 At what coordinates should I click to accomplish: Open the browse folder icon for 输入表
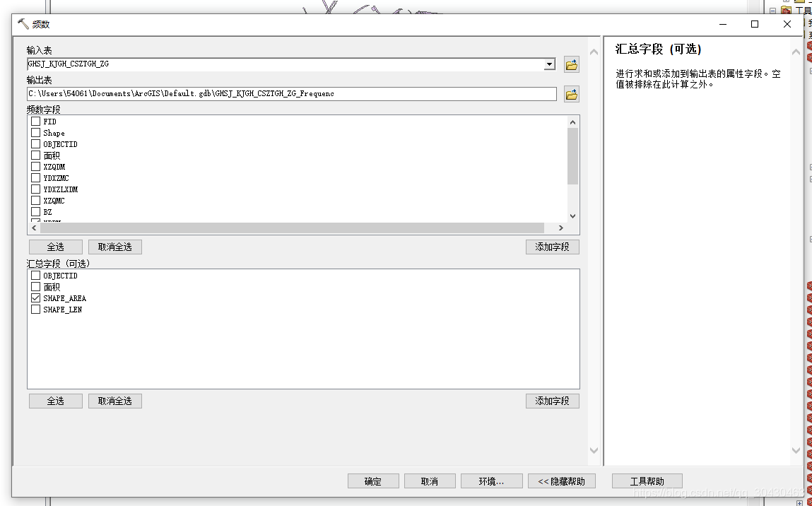(571, 64)
